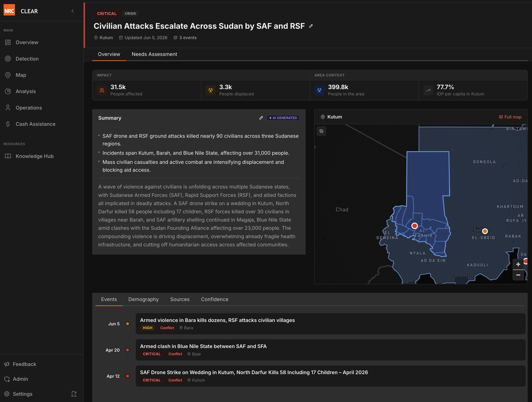Image resolution: width=532 pixels, height=402 pixels.
Task: Click the AI GENERATED badge
Action: 283,118
